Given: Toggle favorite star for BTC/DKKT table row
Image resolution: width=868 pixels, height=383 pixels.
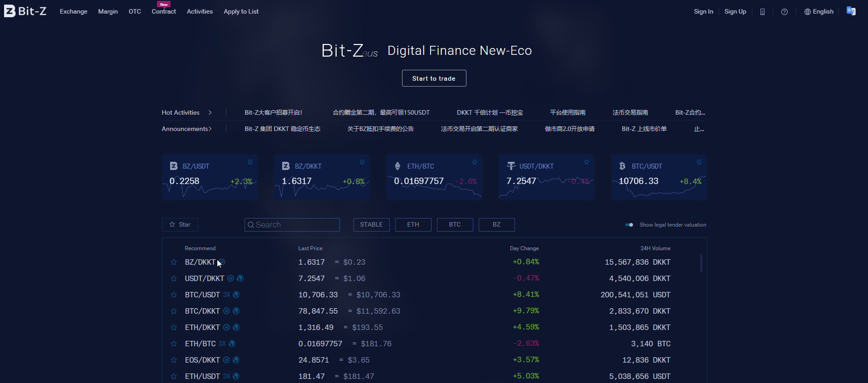Looking at the screenshot, I should tap(174, 311).
